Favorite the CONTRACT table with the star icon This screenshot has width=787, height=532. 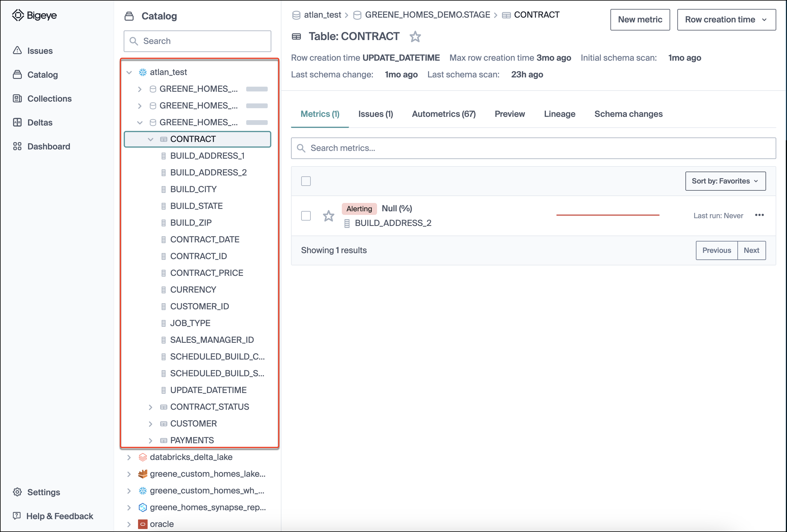[x=415, y=36]
